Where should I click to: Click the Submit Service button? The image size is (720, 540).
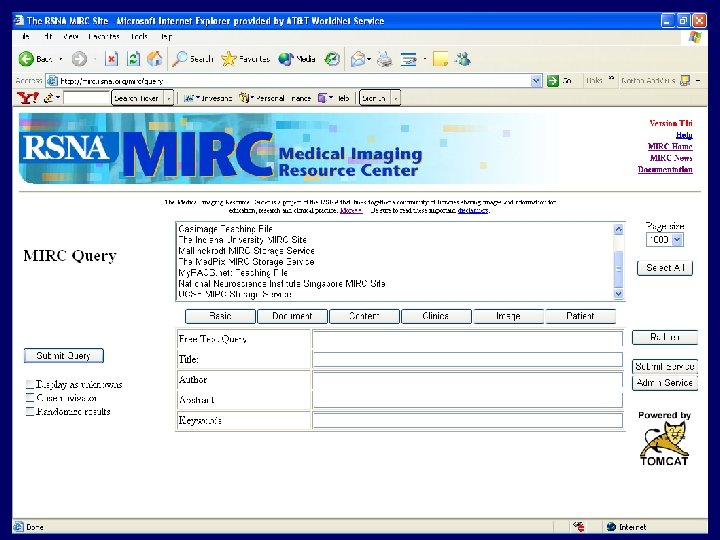(664, 366)
